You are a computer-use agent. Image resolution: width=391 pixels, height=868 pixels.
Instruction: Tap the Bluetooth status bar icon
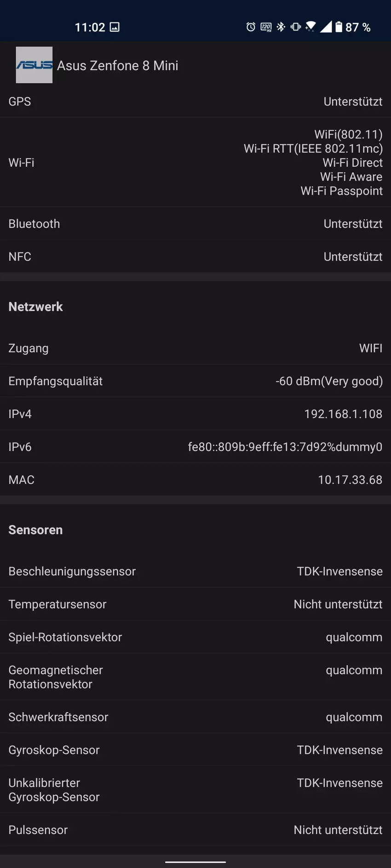pos(281,27)
